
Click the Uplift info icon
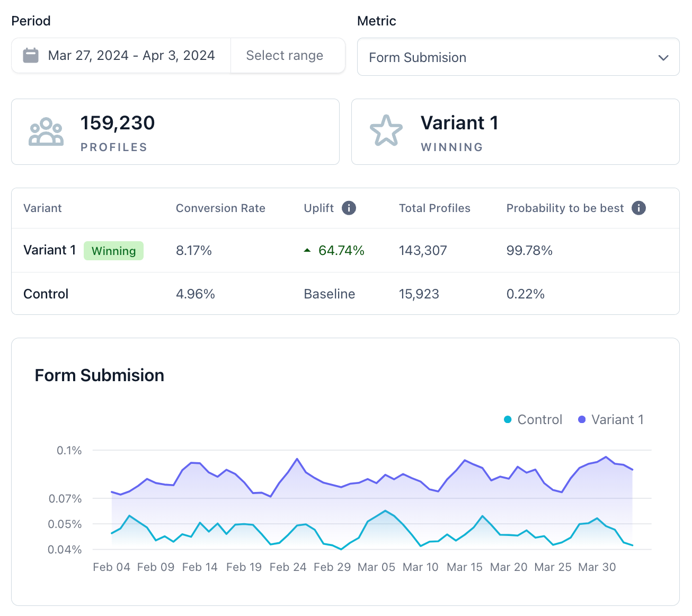tap(349, 208)
